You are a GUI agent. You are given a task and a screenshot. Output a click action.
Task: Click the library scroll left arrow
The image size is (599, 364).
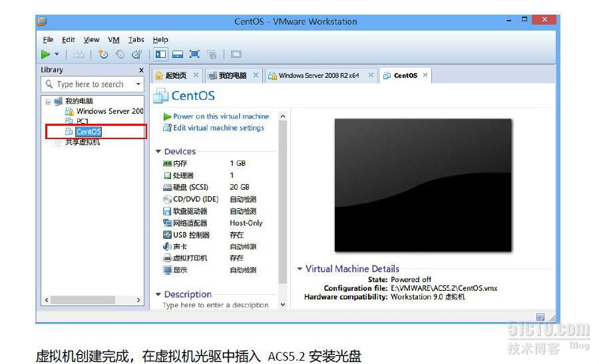point(47,300)
